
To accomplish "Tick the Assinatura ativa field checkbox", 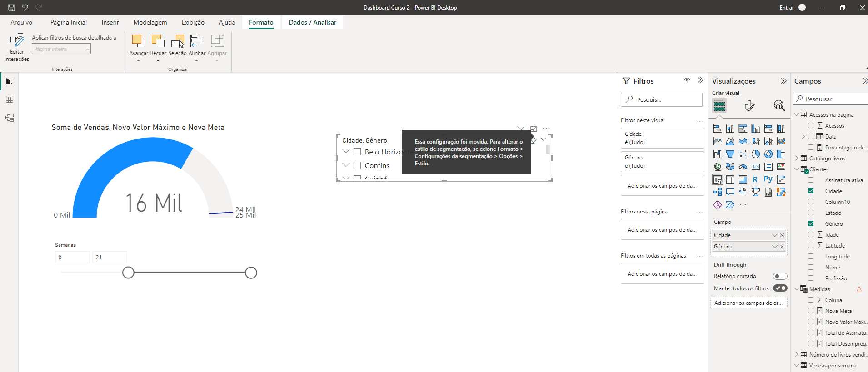I will [x=811, y=180].
